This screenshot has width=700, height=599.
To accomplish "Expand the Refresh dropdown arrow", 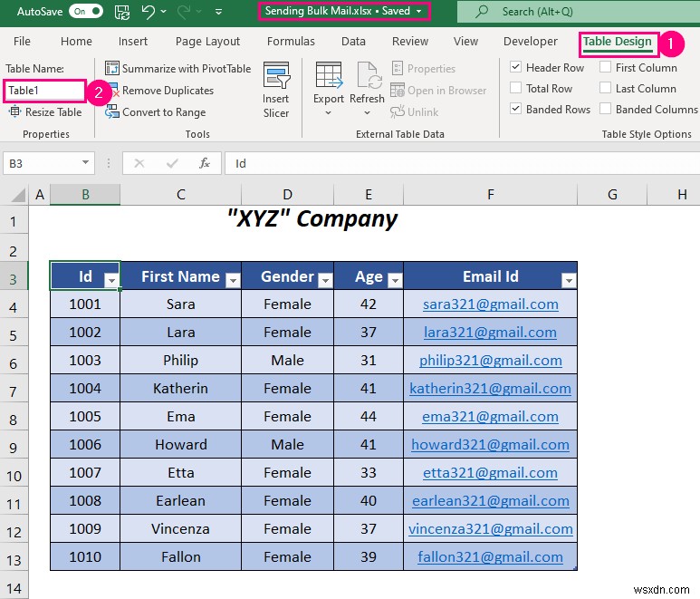I will (367, 113).
